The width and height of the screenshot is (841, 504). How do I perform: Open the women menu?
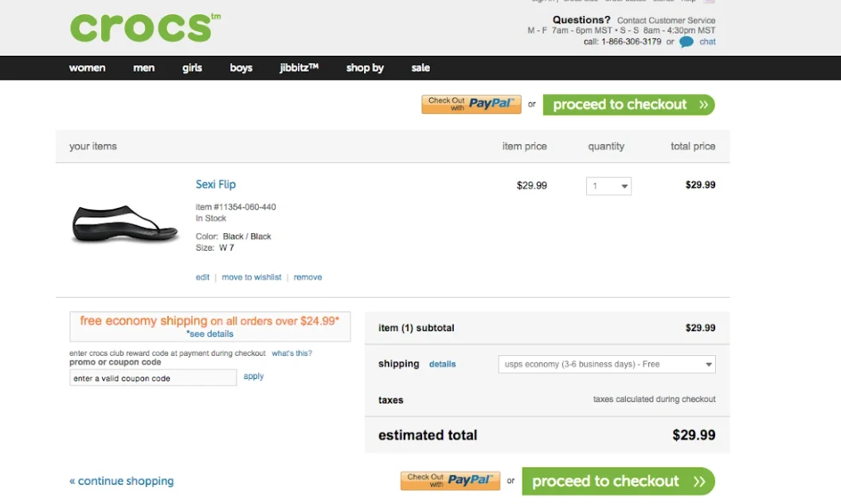pyautogui.click(x=88, y=68)
